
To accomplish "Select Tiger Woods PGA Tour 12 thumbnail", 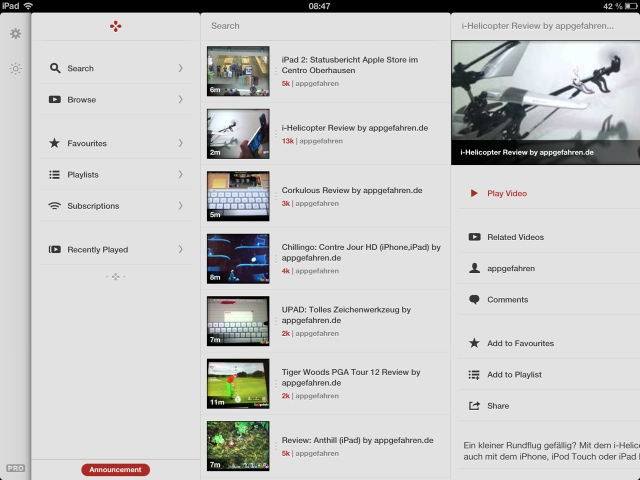I will (x=238, y=385).
